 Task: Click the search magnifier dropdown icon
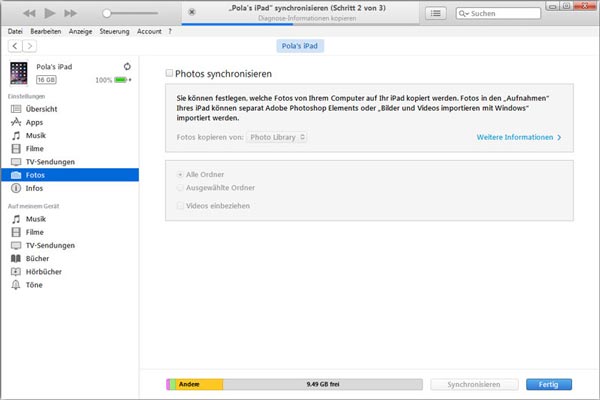point(463,13)
